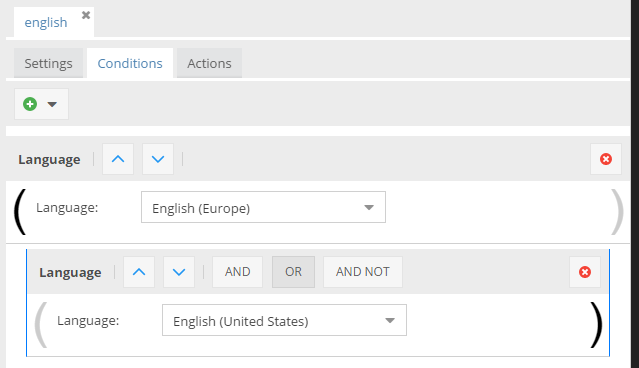
Task: Click the english rule tab label
Action: [46, 22]
